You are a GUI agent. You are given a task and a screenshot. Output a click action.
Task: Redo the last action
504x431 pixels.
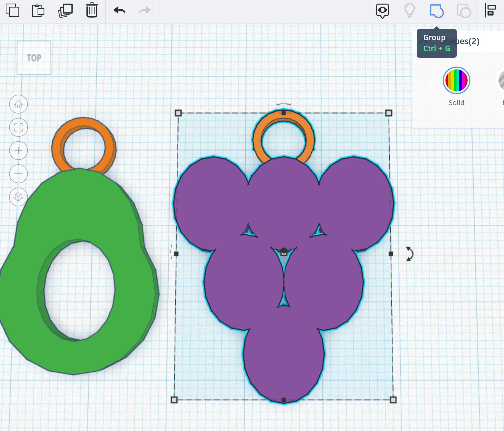pos(145,10)
